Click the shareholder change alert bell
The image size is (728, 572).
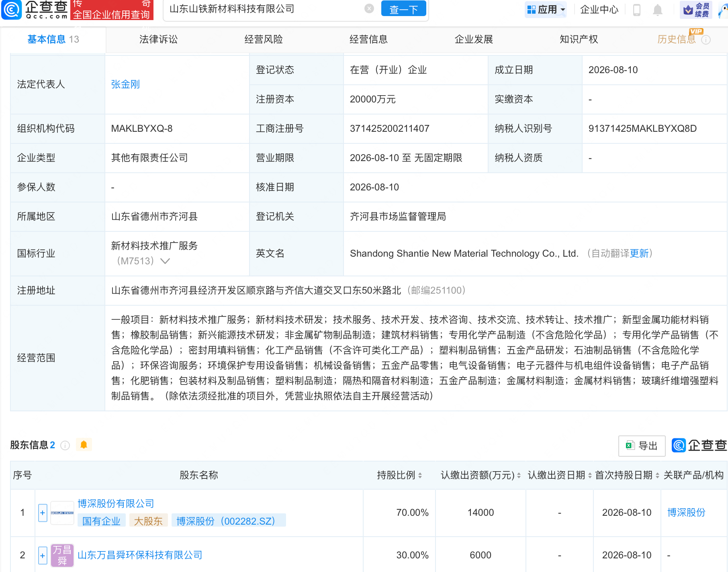[84, 445]
